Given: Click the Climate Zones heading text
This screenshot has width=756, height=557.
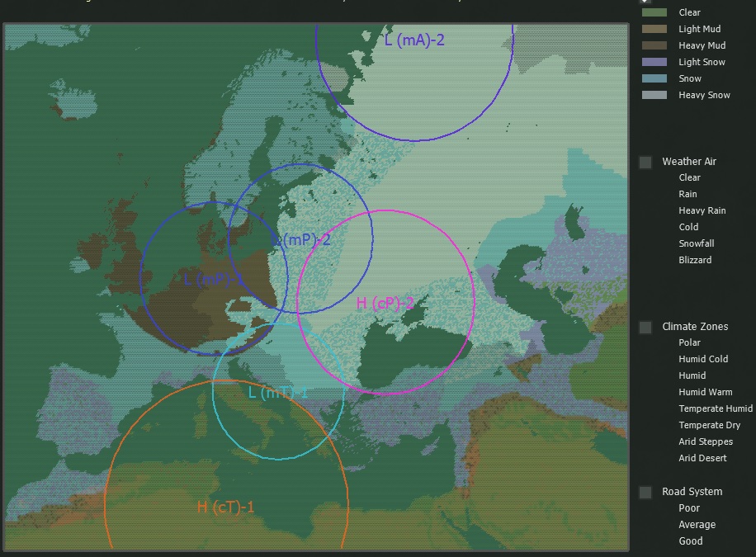Looking at the screenshot, I should coord(695,327).
